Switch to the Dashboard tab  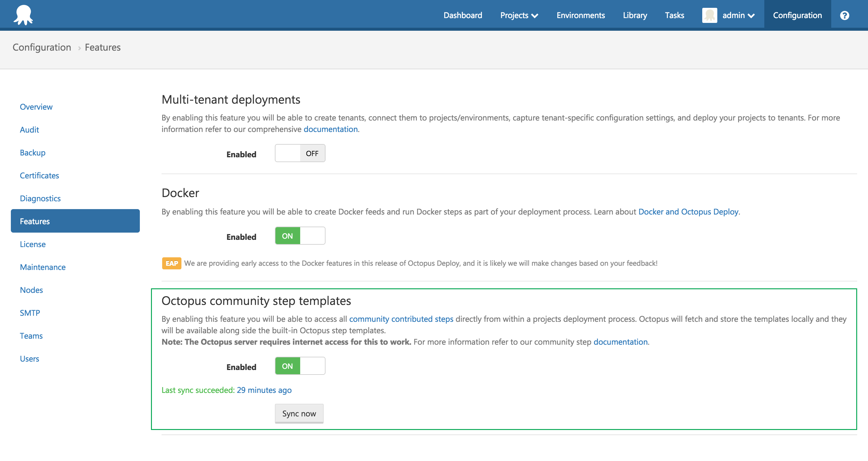click(x=463, y=15)
